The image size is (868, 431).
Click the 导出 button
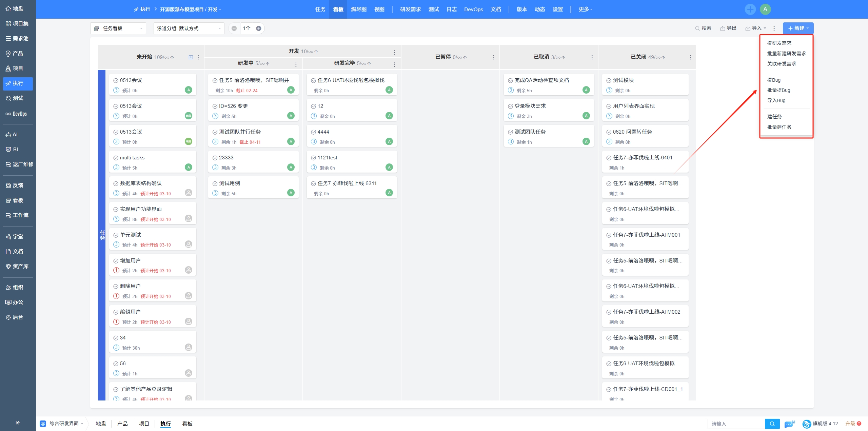(728, 28)
